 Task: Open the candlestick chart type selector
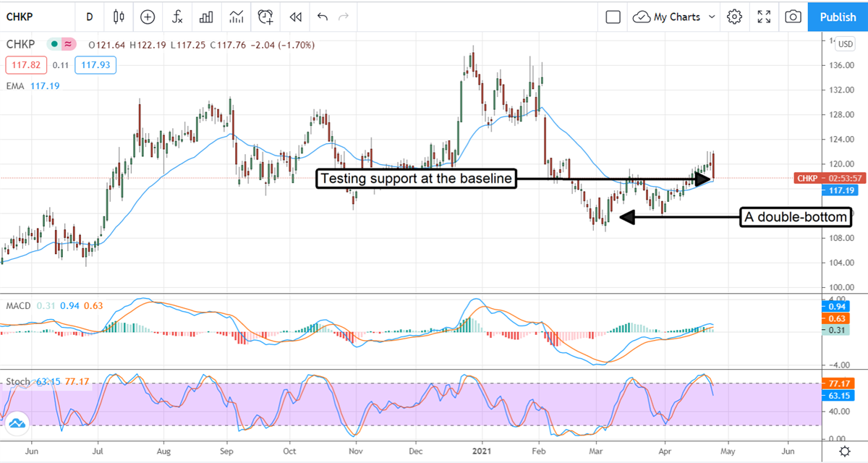[x=119, y=17]
